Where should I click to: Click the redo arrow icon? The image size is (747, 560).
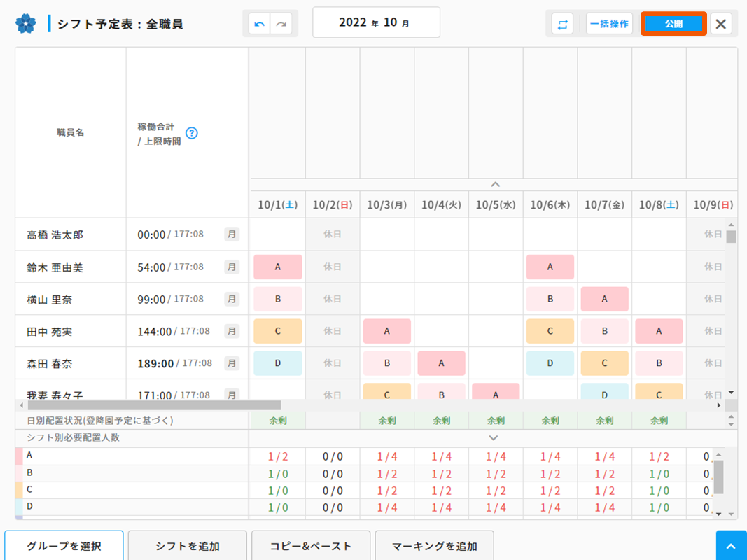coord(281,24)
